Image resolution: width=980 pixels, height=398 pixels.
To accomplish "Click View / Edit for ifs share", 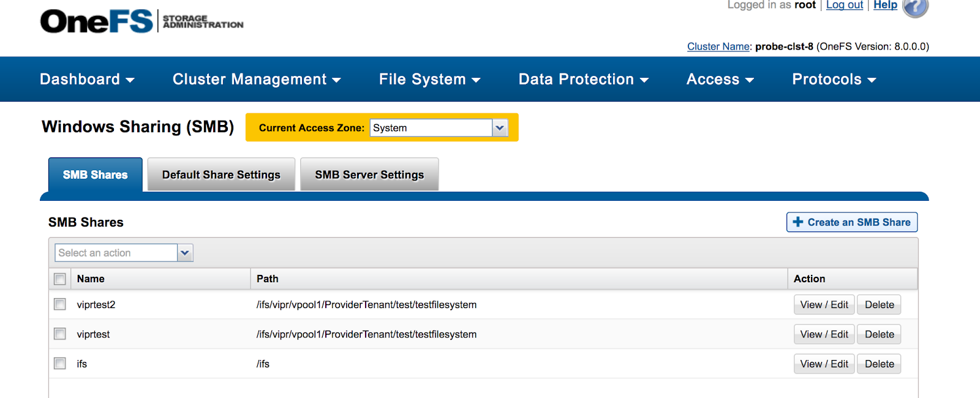I will [x=824, y=364].
